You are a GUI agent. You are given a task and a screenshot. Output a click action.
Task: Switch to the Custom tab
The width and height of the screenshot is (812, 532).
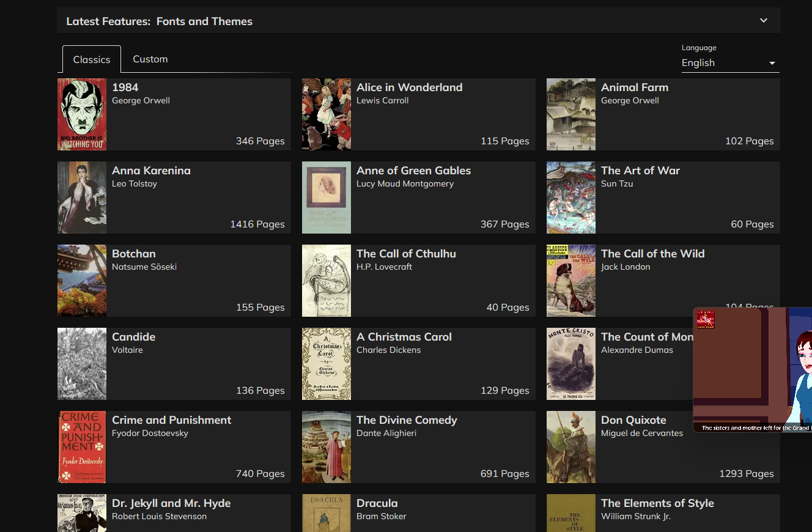[x=150, y=59]
